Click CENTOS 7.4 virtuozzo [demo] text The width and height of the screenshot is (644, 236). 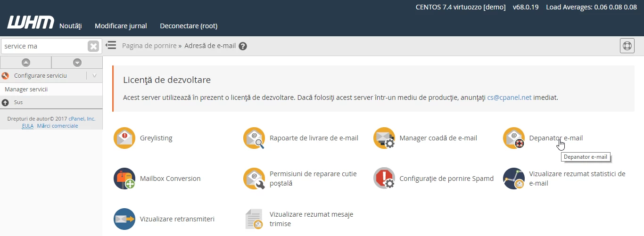[461, 7]
